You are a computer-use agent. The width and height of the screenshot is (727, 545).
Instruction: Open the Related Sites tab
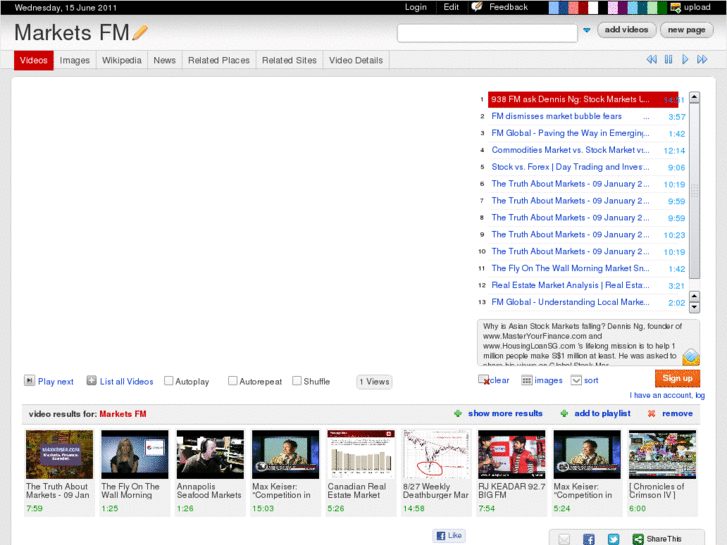coord(289,60)
